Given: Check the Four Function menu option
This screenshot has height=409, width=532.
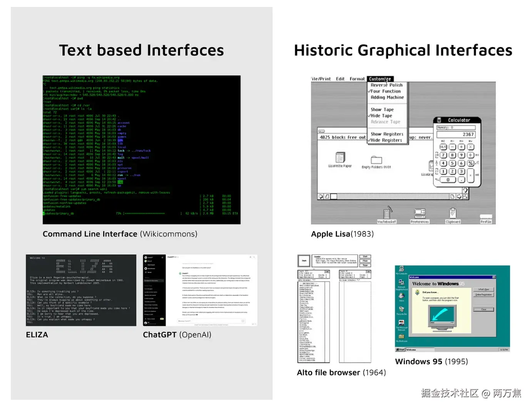Looking at the screenshot, I should [x=384, y=91].
